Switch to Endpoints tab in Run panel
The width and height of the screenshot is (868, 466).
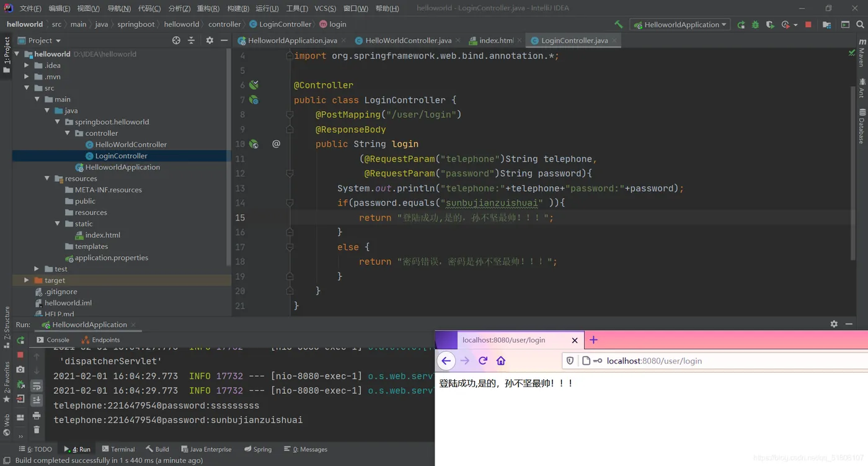click(100, 340)
